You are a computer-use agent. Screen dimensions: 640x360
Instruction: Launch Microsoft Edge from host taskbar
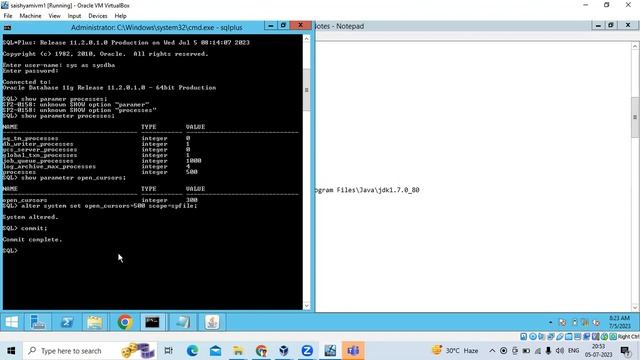(192, 351)
